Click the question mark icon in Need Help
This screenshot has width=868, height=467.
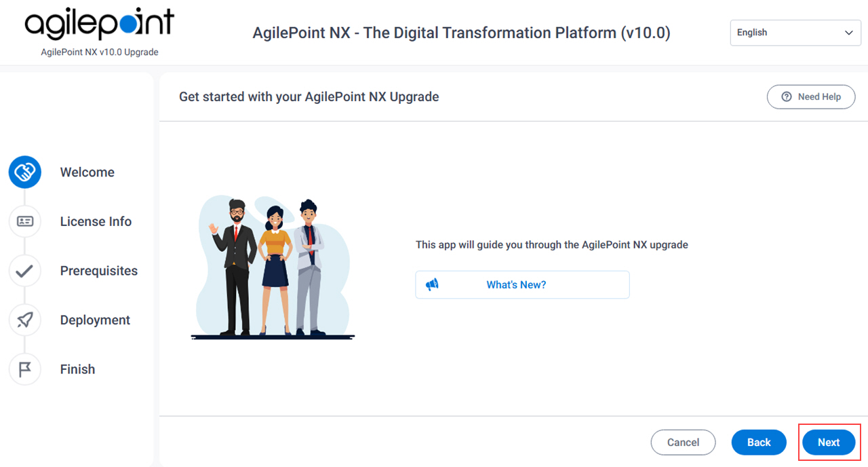787,97
